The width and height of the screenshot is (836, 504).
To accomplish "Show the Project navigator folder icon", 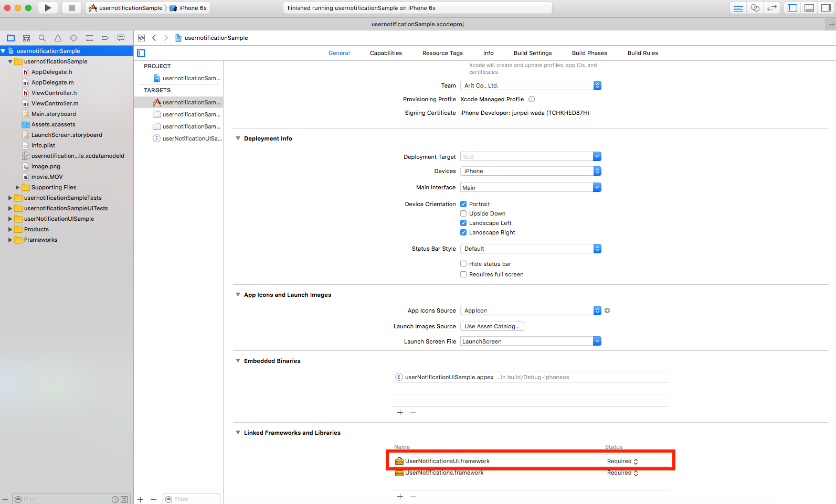I will [10, 38].
